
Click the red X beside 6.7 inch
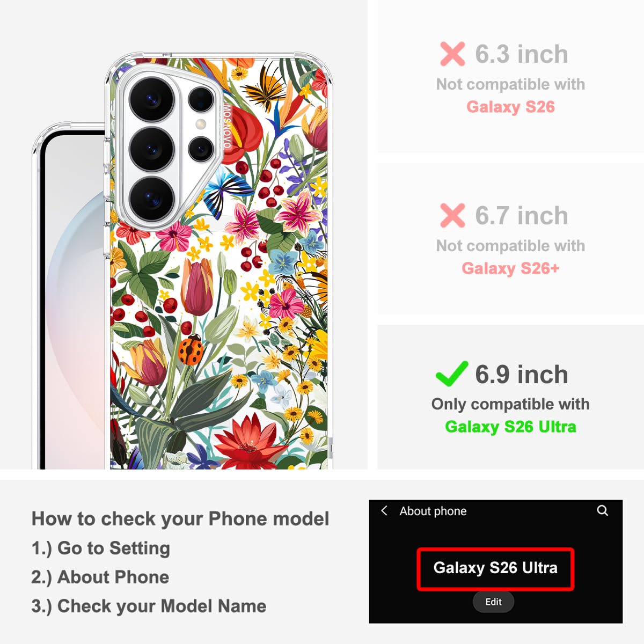[x=452, y=216]
